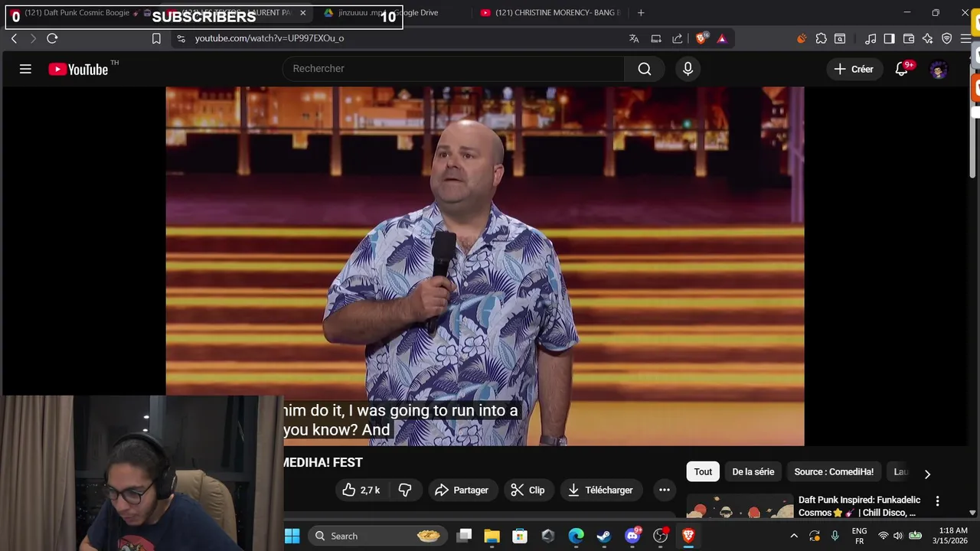This screenshot has height=551, width=980.
Task: Show more filter chips with the right arrow
Action: click(x=927, y=474)
